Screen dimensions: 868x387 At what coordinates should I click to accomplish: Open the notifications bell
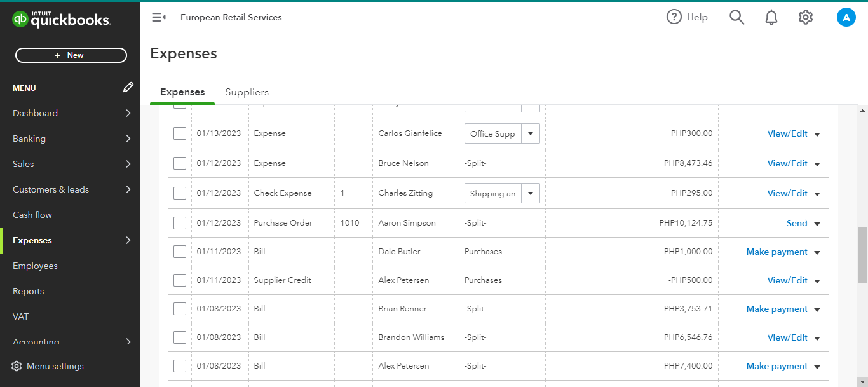pos(771,18)
